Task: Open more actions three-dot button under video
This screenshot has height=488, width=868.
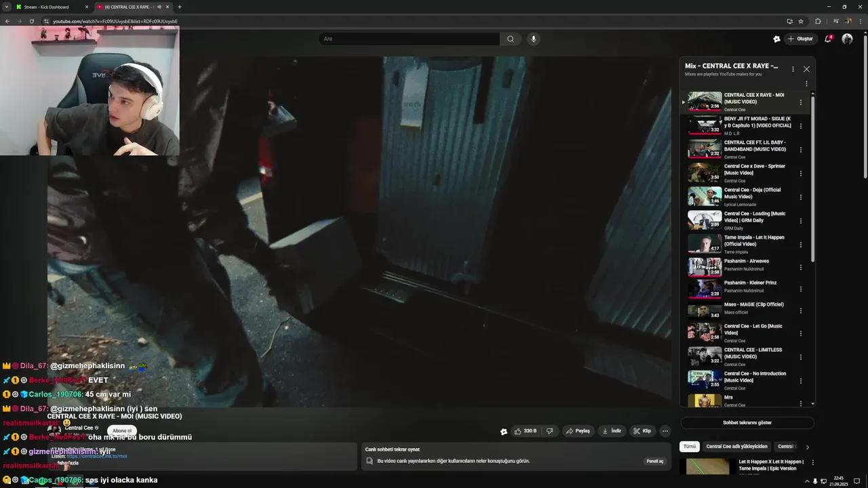Action: pos(665,431)
